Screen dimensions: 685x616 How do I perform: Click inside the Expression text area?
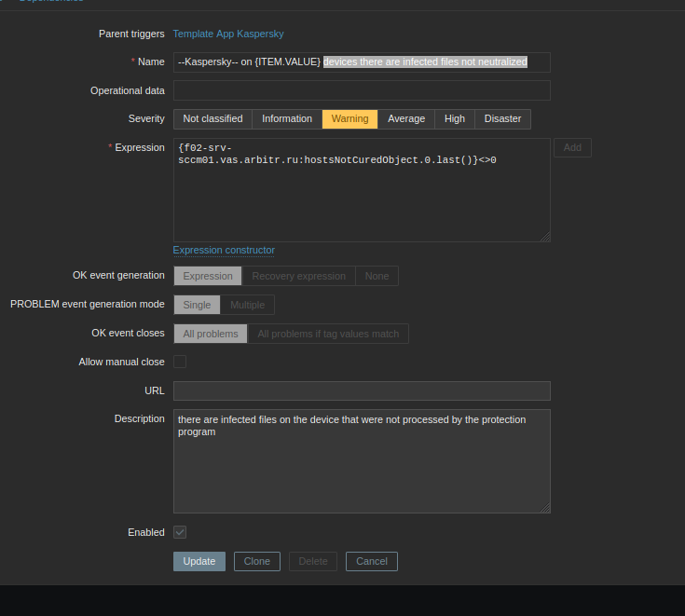point(362,196)
